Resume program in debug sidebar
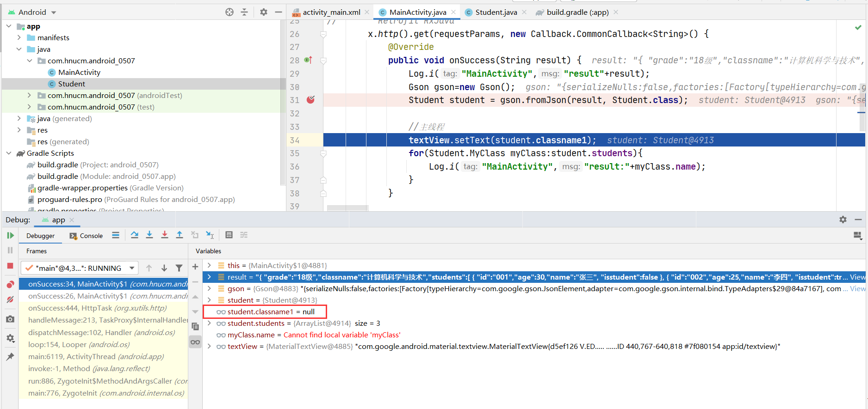The width and height of the screenshot is (868, 409). [x=10, y=235]
